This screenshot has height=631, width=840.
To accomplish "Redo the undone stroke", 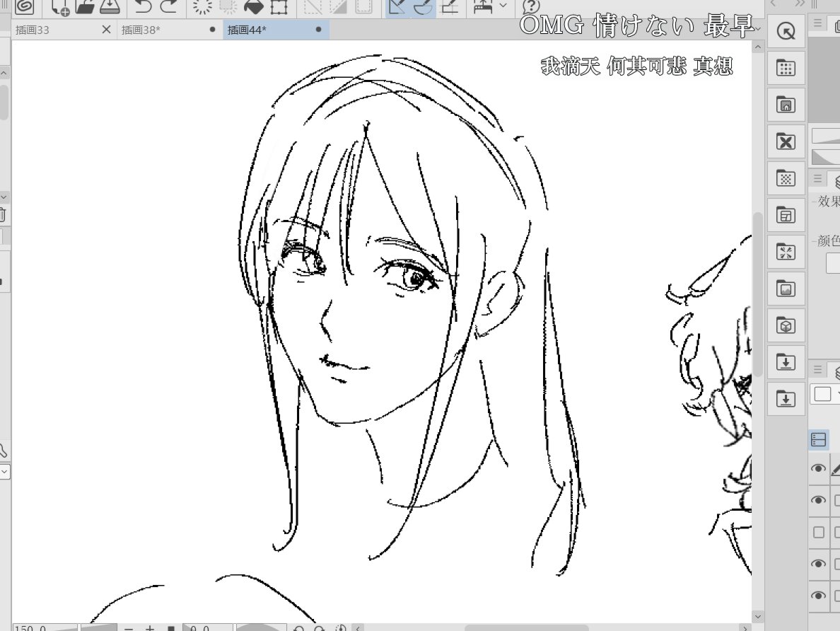I will pyautogui.click(x=169, y=6).
